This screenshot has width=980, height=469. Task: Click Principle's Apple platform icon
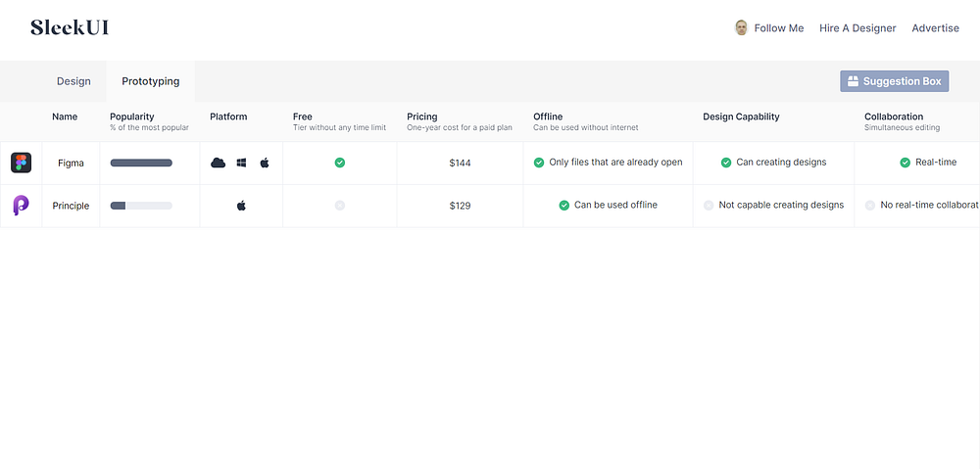pyautogui.click(x=241, y=206)
